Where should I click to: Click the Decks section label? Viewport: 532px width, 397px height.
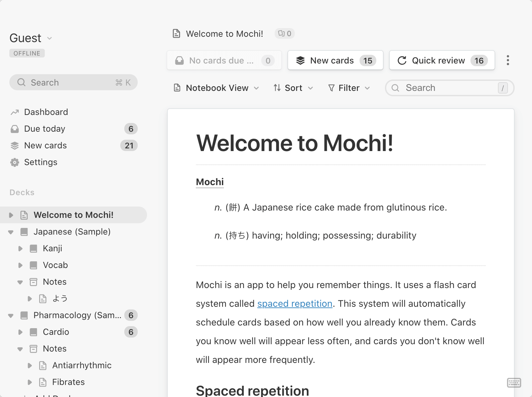coord(22,192)
